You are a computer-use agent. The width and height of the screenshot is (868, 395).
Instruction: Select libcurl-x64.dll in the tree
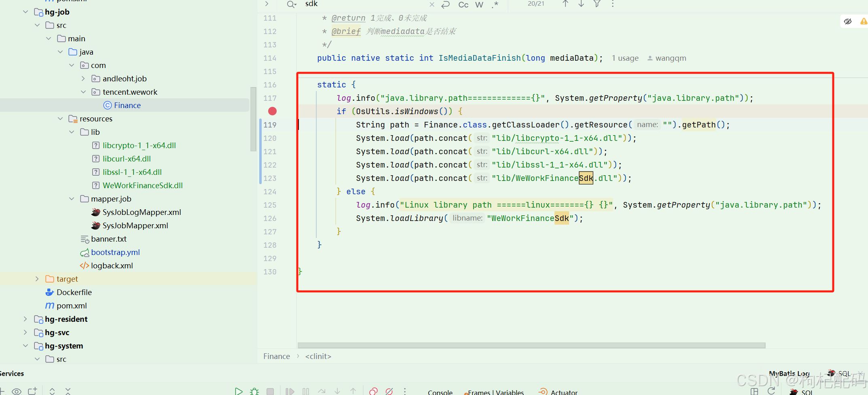[126, 159]
